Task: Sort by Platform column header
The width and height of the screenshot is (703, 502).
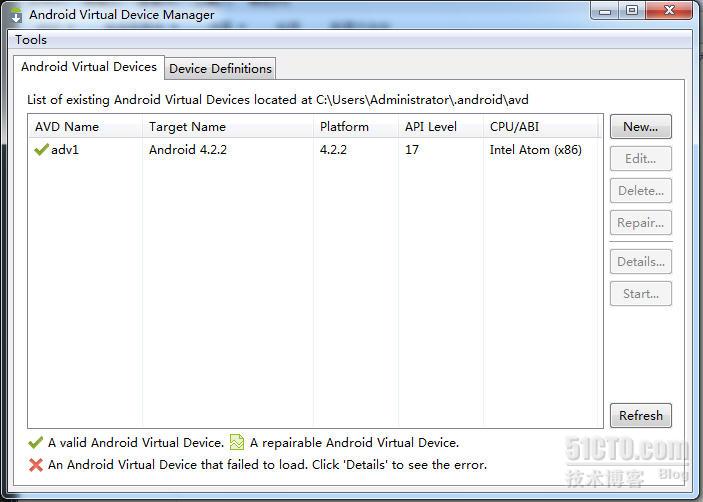Action: pos(356,126)
